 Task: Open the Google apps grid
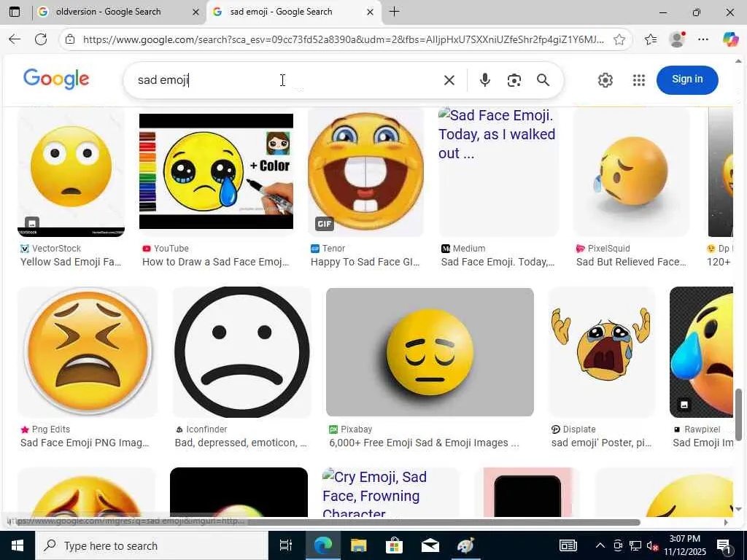[639, 80]
